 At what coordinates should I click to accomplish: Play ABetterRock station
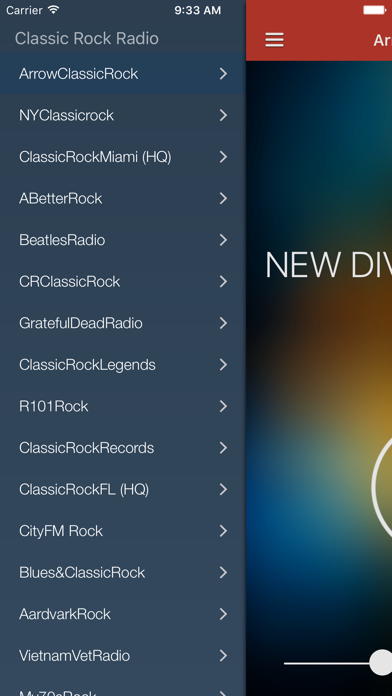click(x=123, y=198)
